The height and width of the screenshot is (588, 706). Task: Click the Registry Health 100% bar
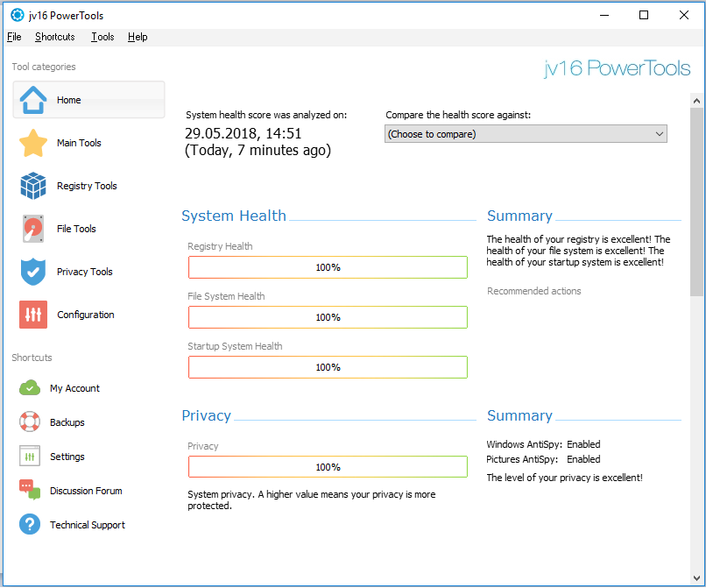pos(328,267)
